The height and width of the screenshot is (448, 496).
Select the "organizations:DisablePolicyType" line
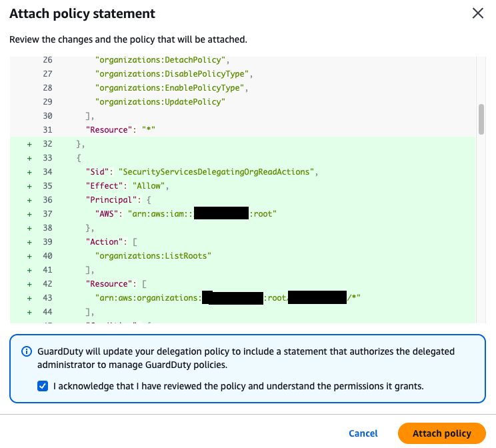[x=174, y=74]
